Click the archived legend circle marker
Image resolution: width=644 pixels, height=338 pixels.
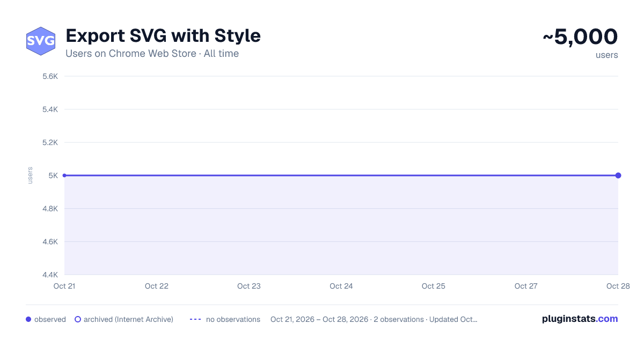pyautogui.click(x=78, y=319)
